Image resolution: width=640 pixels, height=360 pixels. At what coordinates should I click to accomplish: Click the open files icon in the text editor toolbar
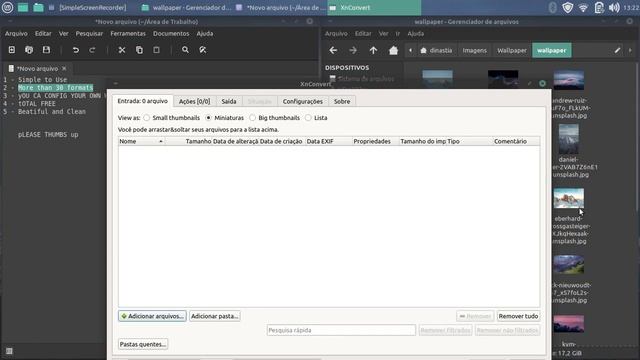tap(29, 50)
